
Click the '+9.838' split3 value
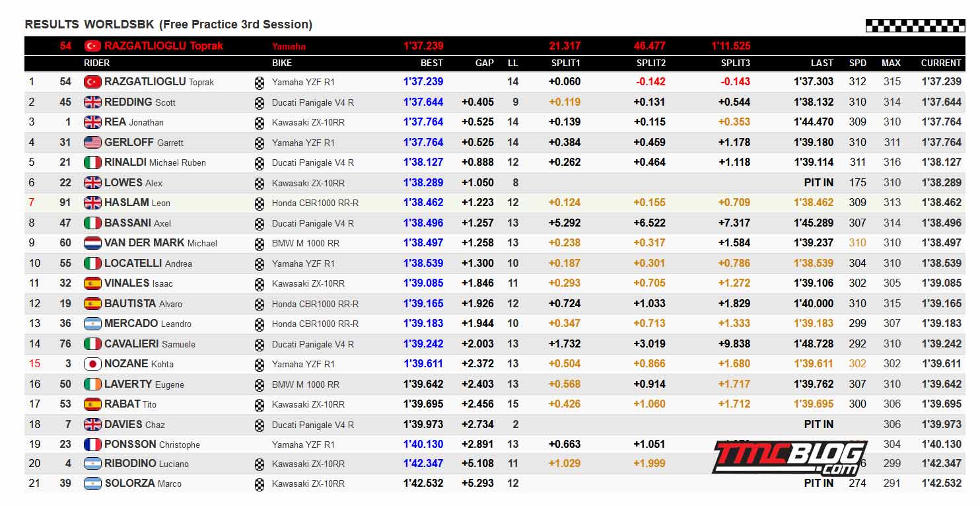click(734, 344)
